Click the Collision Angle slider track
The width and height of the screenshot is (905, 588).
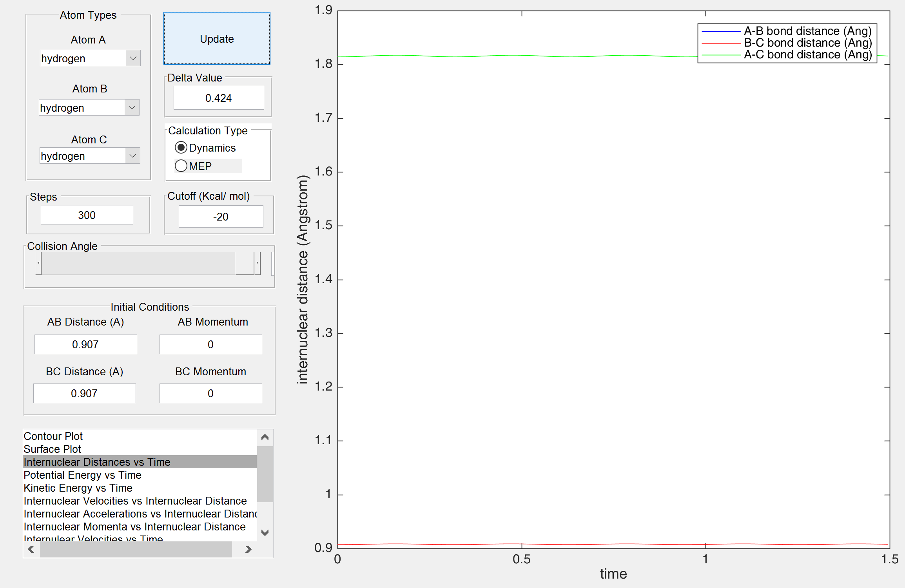click(x=137, y=263)
